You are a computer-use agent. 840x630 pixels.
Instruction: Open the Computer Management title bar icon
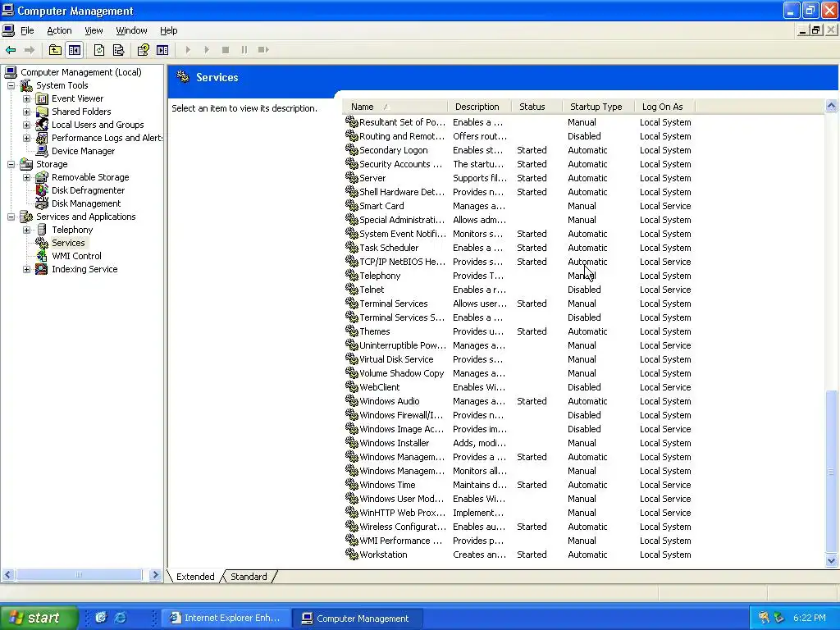[x=8, y=10]
